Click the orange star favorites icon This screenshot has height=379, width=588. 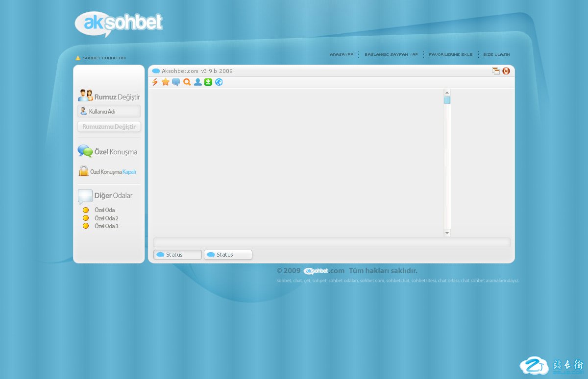click(x=165, y=82)
